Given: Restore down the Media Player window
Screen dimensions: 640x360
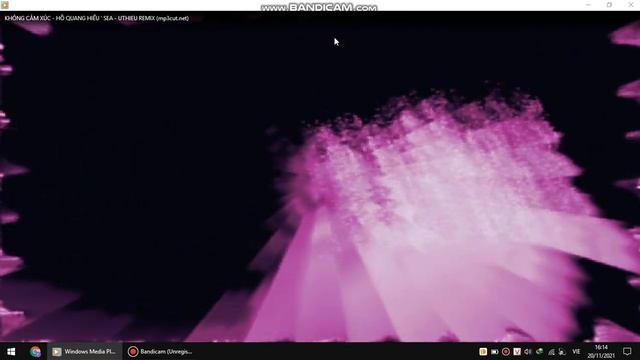Looking at the screenshot, I should point(609,5).
